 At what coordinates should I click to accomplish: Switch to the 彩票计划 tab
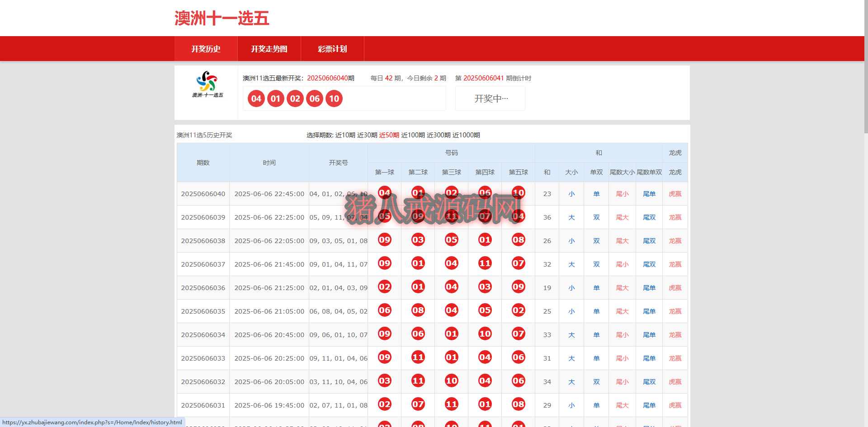(332, 49)
